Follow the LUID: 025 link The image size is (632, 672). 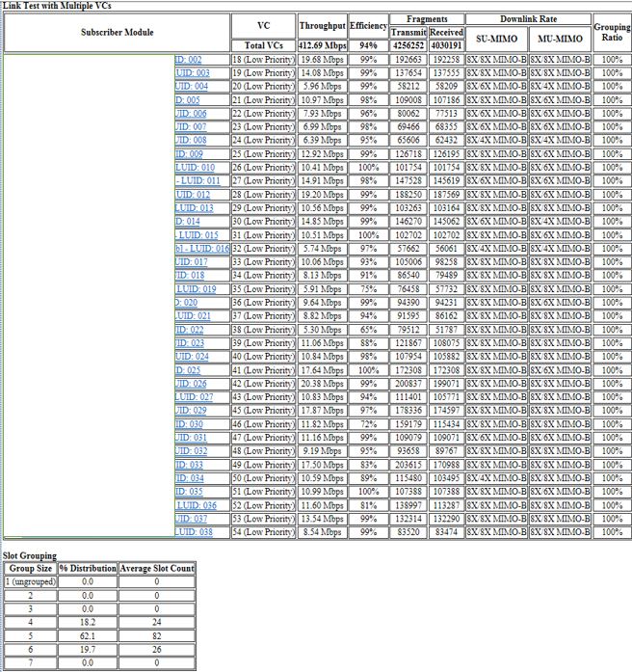188,369
